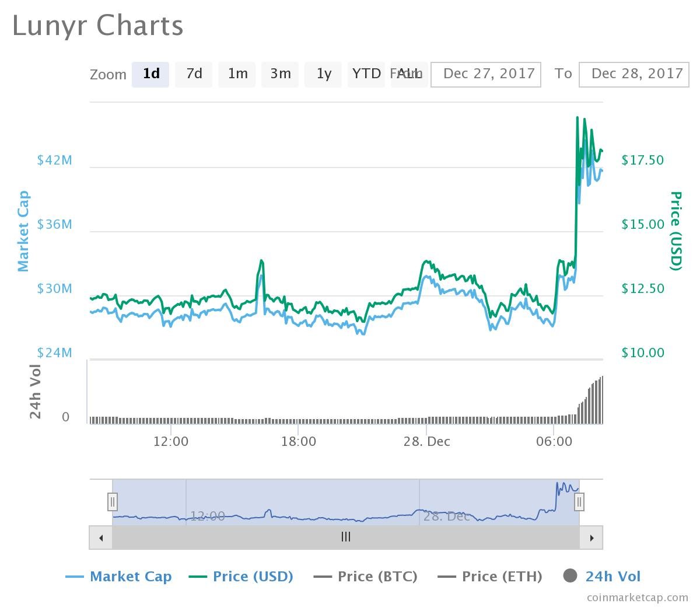Viewport: 700px width, 607px height.
Task: Click navigator scroll left arrow
Action: (x=101, y=538)
